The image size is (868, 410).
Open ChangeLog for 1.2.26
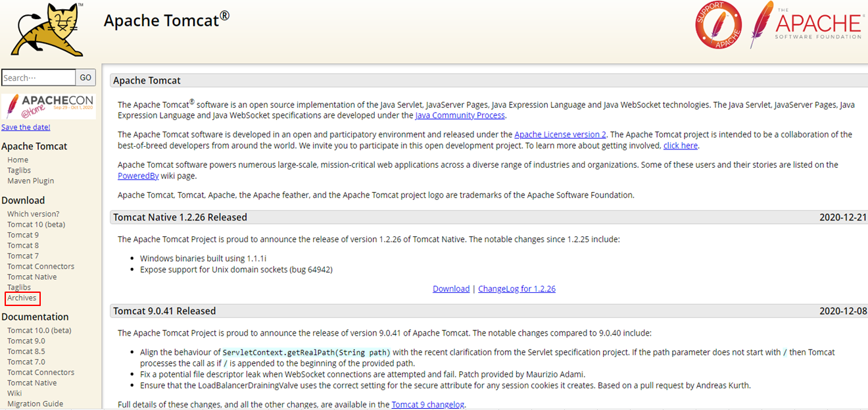point(516,289)
